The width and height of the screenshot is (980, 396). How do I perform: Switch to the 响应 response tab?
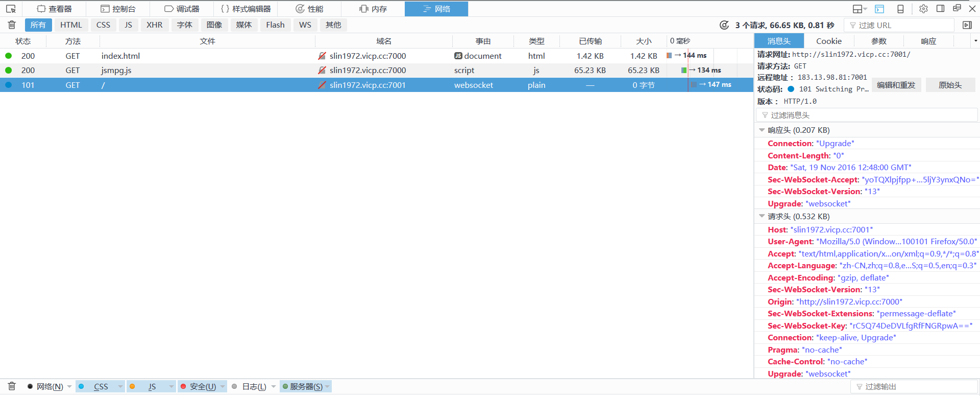928,41
